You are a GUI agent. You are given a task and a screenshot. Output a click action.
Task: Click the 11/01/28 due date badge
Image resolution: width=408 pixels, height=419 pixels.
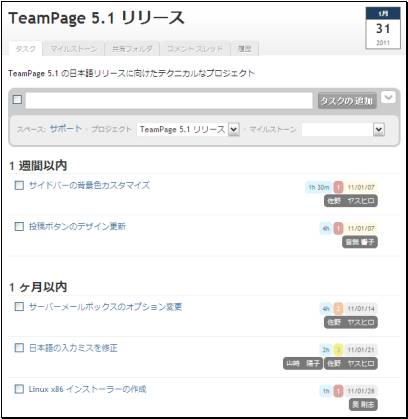pyautogui.click(x=361, y=391)
